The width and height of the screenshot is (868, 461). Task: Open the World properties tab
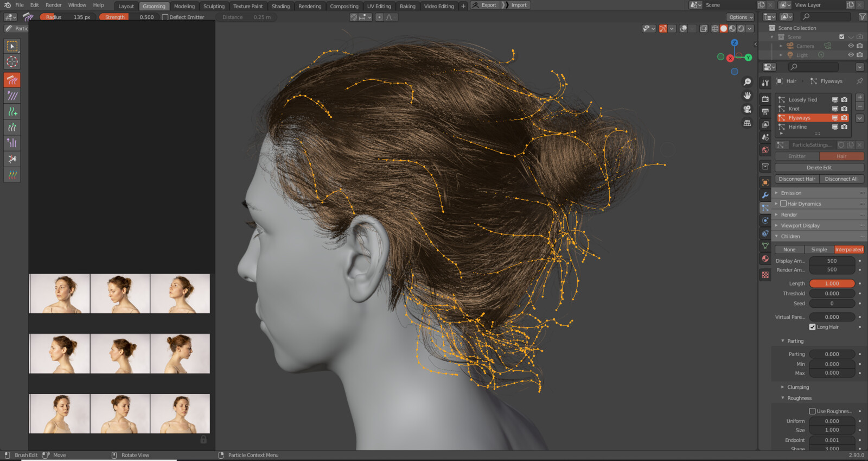pyautogui.click(x=765, y=150)
